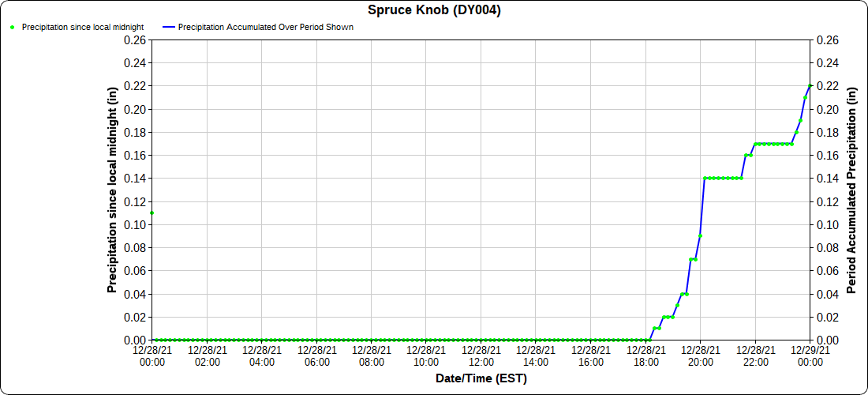
Task: Select the isolated green point at 0.11
Action: [152, 213]
